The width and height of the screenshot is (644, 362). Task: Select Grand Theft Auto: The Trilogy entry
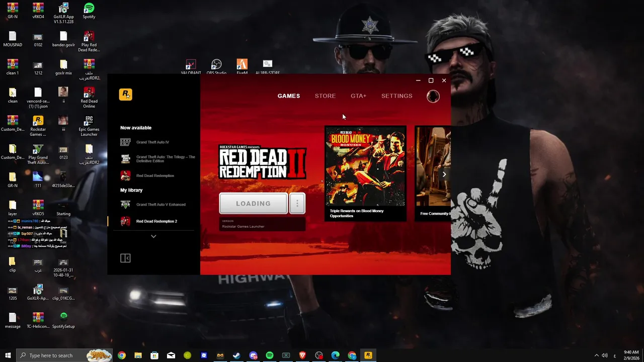click(x=158, y=159)
